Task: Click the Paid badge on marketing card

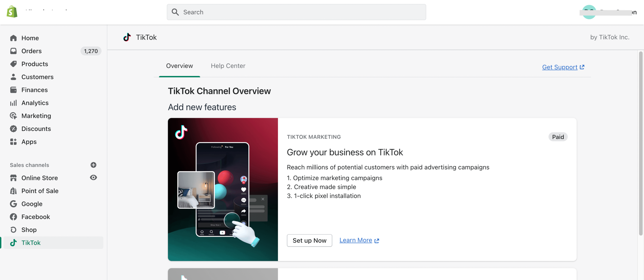Action: point(558,137)
